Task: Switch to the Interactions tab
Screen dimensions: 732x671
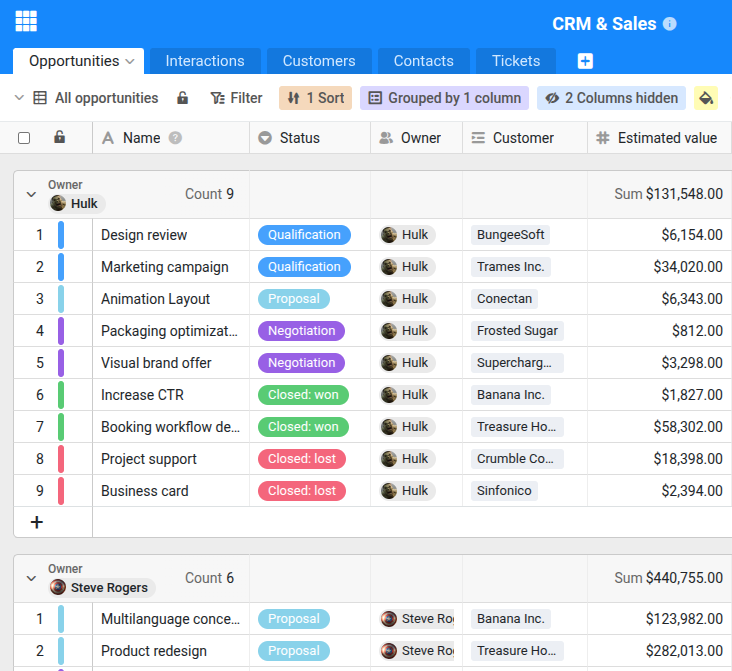Action: tap(205, 61)
